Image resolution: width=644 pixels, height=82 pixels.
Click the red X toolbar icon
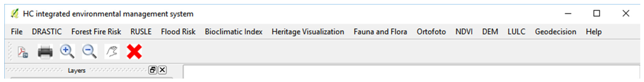click(134, 52)
